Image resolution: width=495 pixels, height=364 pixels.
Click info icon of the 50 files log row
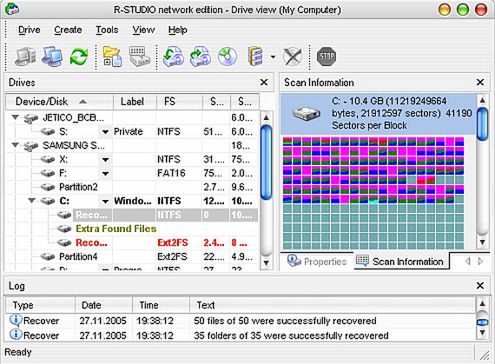click(x=15, y=320)
